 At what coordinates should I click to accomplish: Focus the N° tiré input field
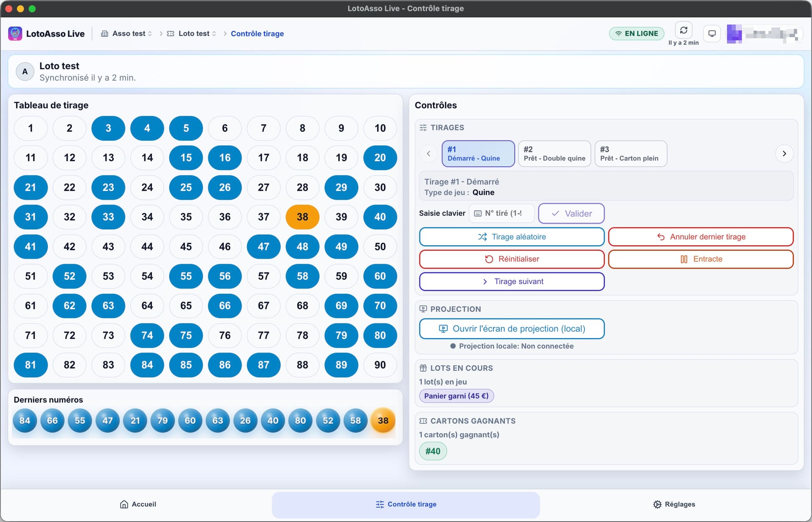click(502, 213)
